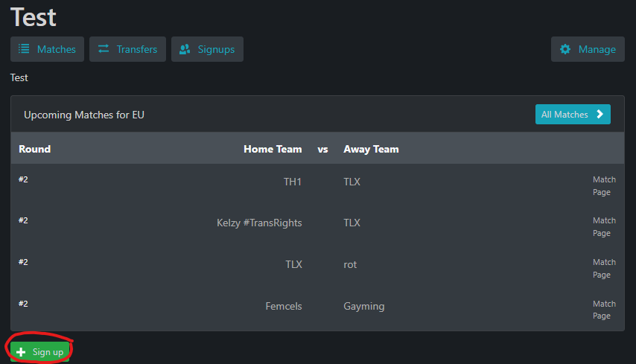Screen dimensions: 636x364
Task: Select the TH1 home team name
Action: click(x=293, y=182)
